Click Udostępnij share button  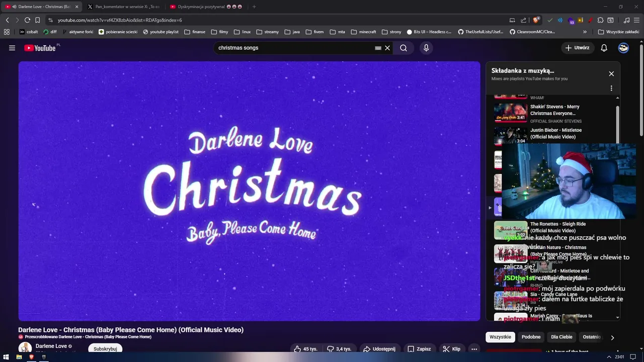(x=379, y=349)
